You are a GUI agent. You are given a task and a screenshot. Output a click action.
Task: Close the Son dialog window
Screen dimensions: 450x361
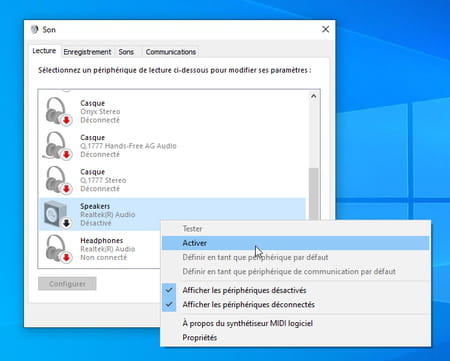pos(325,29)
